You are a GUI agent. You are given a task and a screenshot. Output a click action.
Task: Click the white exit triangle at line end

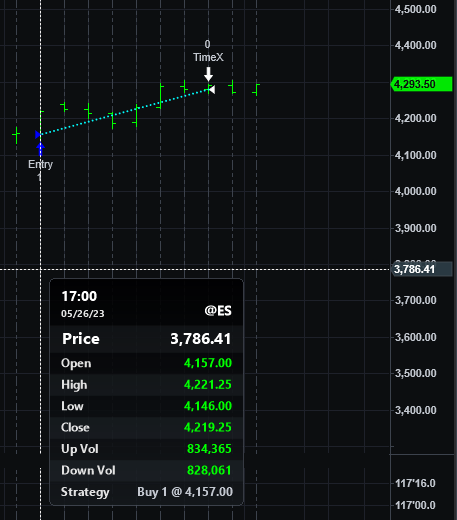212,89
